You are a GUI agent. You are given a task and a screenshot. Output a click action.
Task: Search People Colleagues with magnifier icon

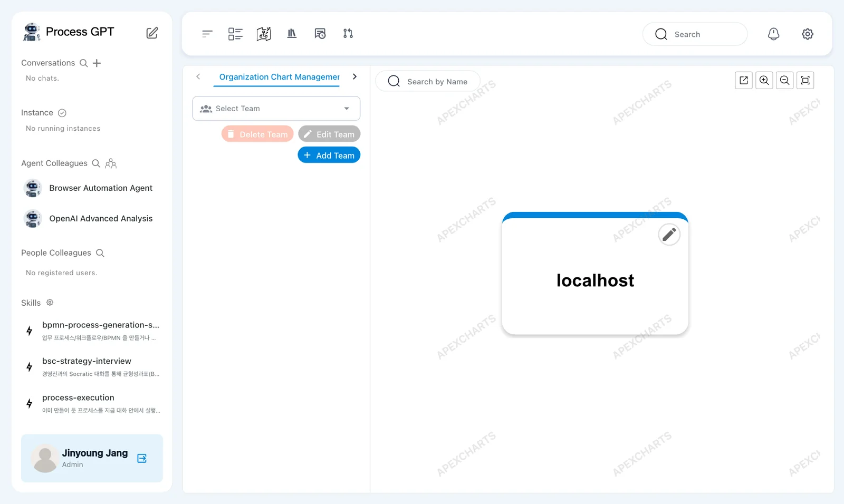pos(100,253)
